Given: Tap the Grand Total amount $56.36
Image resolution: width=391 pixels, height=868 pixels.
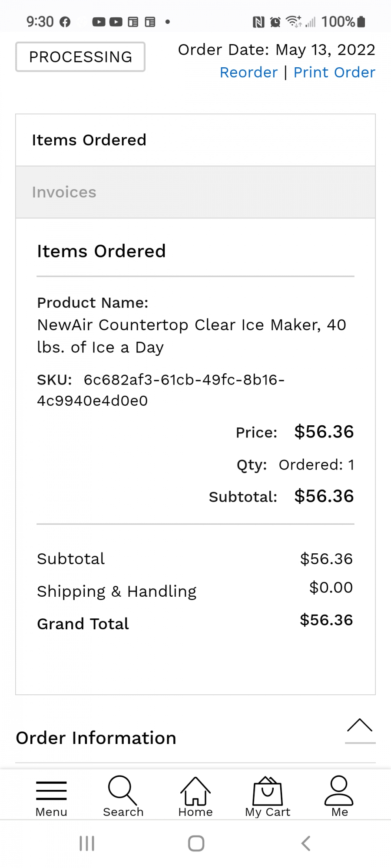Looking at the screenshot, I should 326,620.
